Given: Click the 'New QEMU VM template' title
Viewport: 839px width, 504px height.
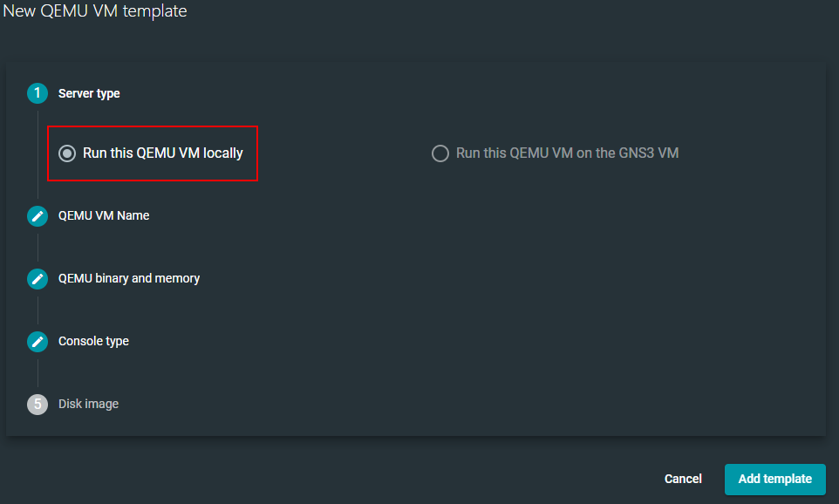Looking at the screenshot, I should click(95, 11).
